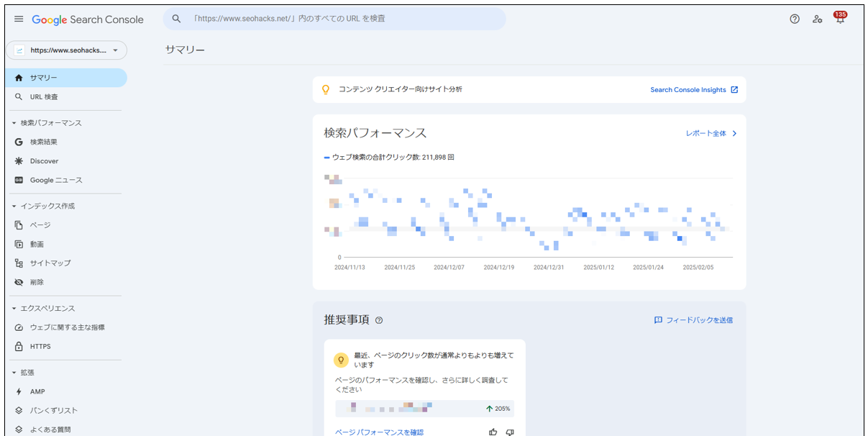Click the Google Search Console logo
Image resolution: width=868 pixels, height=436 pixels.
(x=88, y=19)
